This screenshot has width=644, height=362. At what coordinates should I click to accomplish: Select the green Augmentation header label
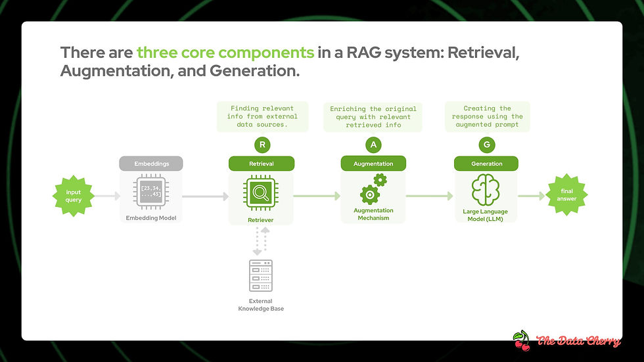[x=373, y=164]
